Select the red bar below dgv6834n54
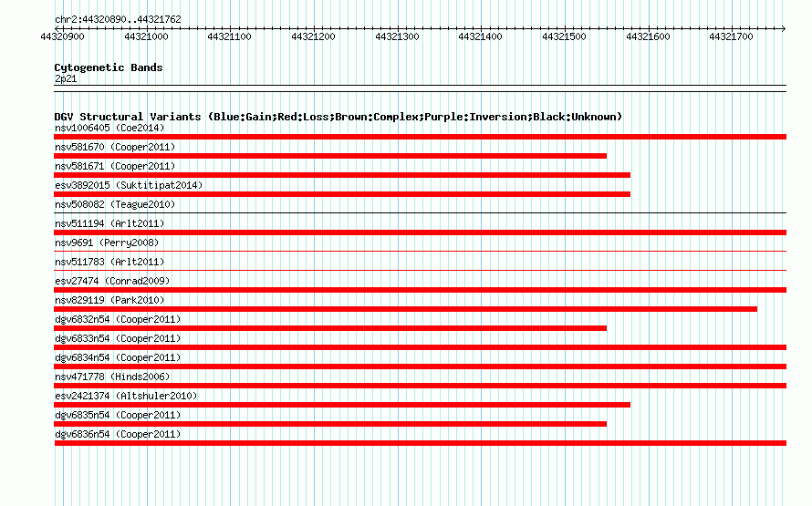Viewport: 812px width, 506px height. tap(420, 367)
